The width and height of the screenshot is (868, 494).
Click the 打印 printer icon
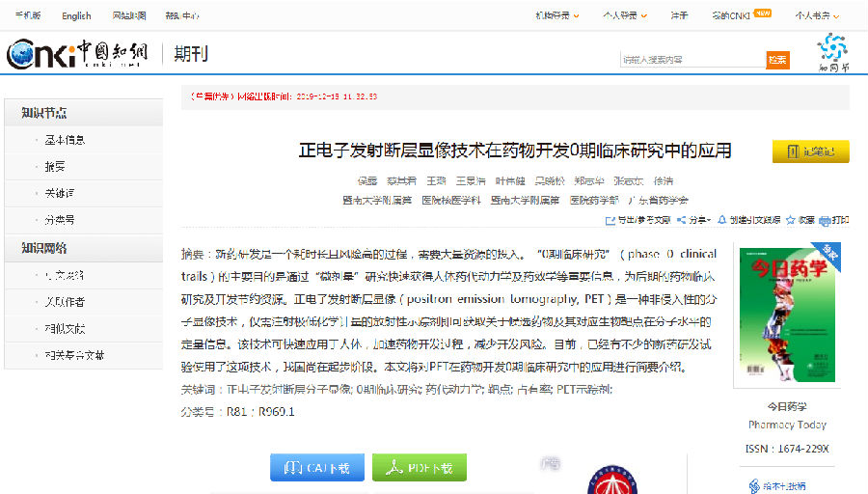[x=826, y=220]
